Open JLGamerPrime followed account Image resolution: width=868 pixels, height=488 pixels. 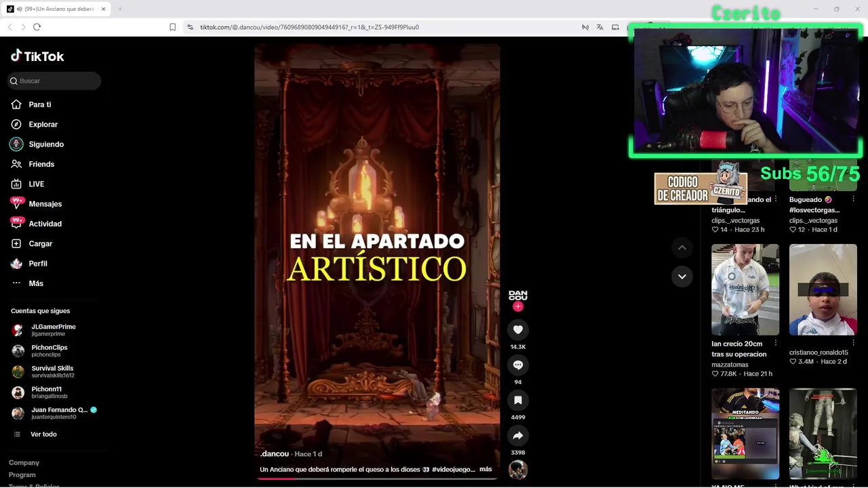(53, 330)
